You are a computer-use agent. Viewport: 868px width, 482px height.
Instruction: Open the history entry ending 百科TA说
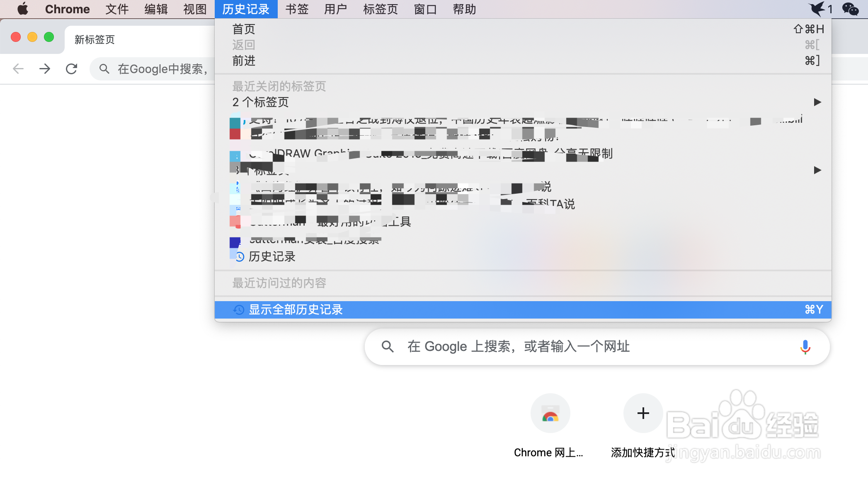pos(523,204)
